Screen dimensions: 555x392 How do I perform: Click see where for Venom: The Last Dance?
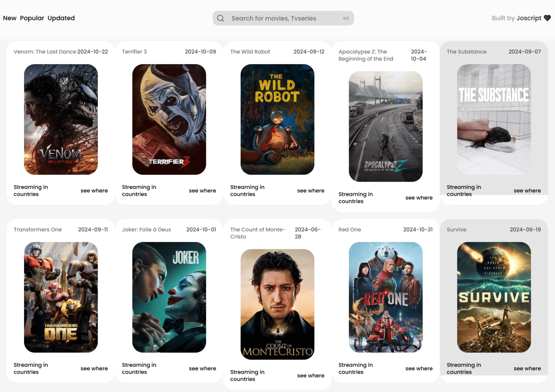click(94, 191)
